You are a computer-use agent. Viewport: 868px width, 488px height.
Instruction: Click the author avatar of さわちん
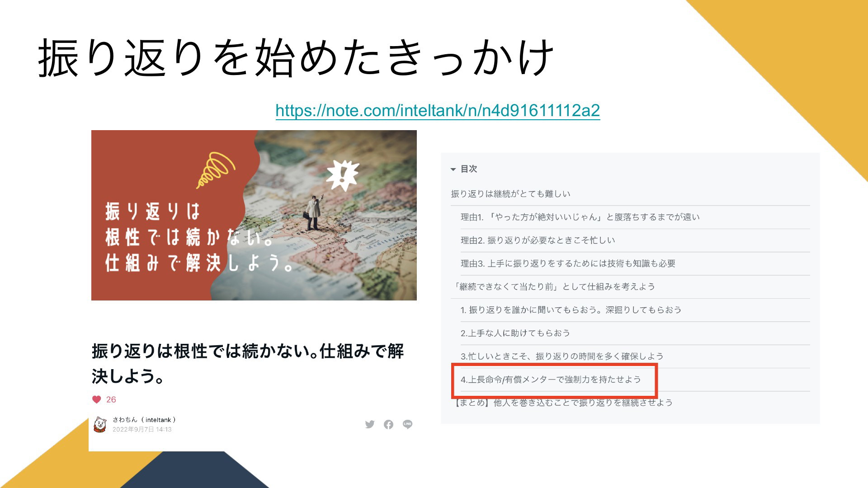(x=100, y=424)
